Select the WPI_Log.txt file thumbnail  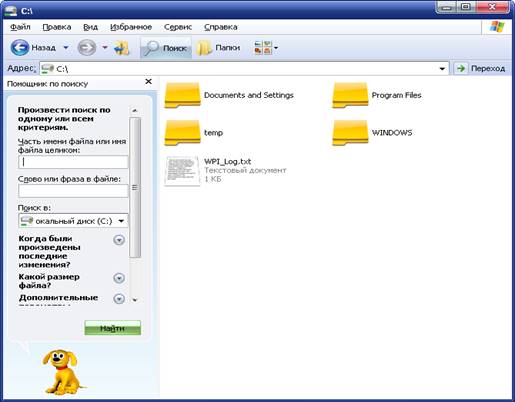coord(182,171)
